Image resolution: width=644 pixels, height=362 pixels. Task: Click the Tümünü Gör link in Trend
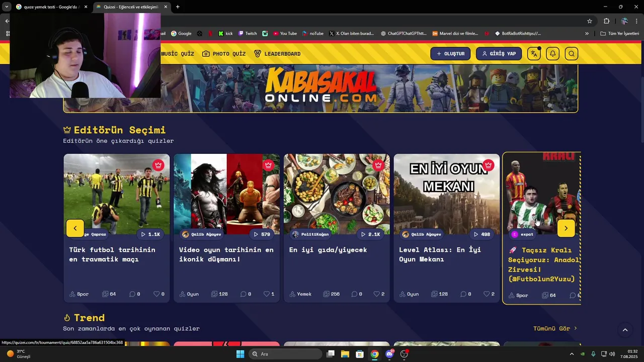(555, 328)
